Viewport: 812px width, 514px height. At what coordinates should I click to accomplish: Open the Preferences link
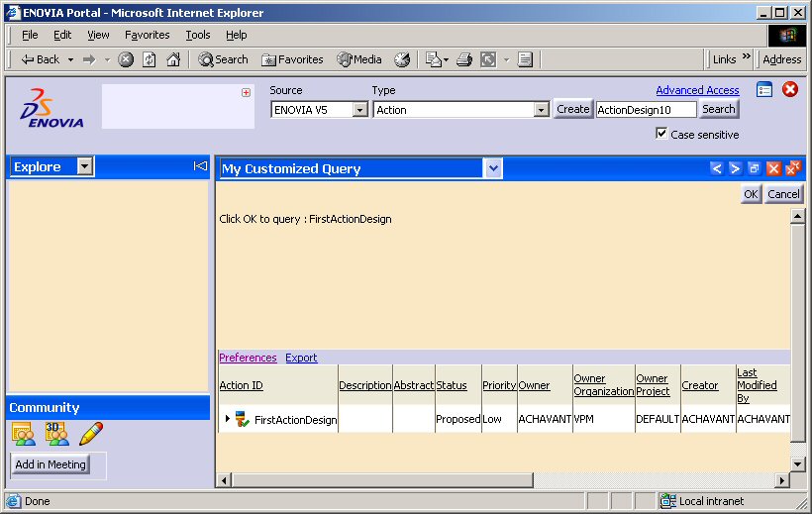point(248,358)
